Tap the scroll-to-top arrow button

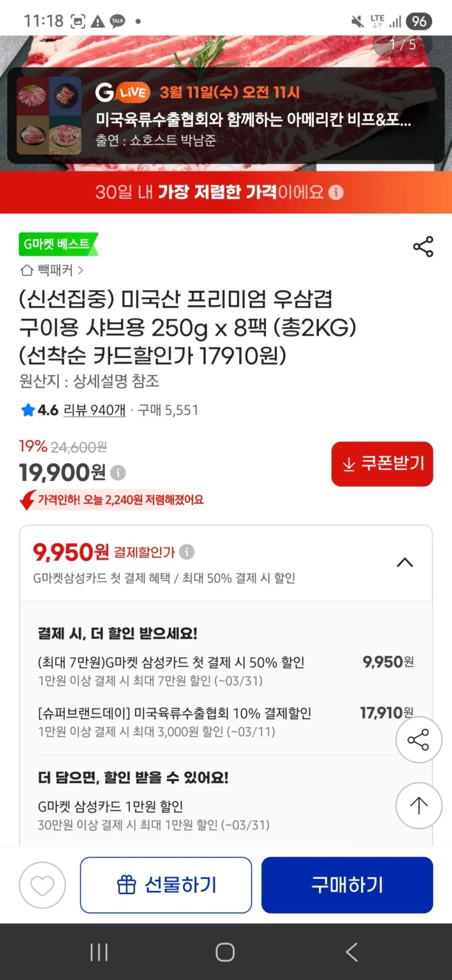click(418, 805)
